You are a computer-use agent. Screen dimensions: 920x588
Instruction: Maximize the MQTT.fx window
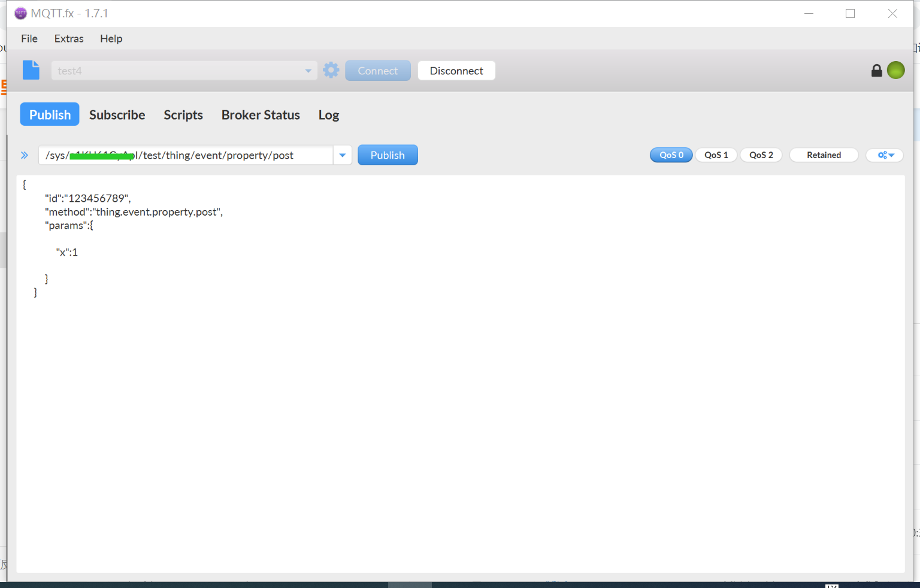click(x=850, y=13)
